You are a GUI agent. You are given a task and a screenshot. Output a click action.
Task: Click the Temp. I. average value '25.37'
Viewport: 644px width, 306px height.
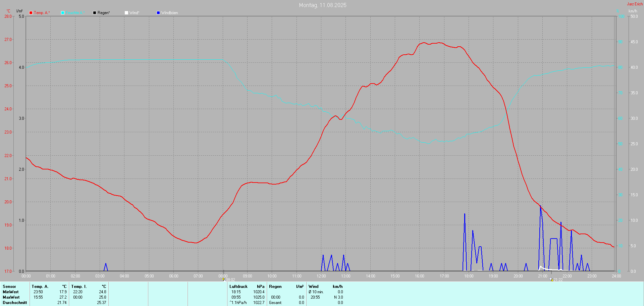(102, 303)
